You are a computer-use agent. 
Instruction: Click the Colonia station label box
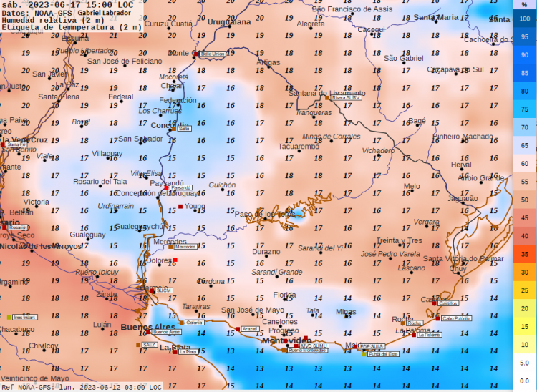[x=194, y=323]
